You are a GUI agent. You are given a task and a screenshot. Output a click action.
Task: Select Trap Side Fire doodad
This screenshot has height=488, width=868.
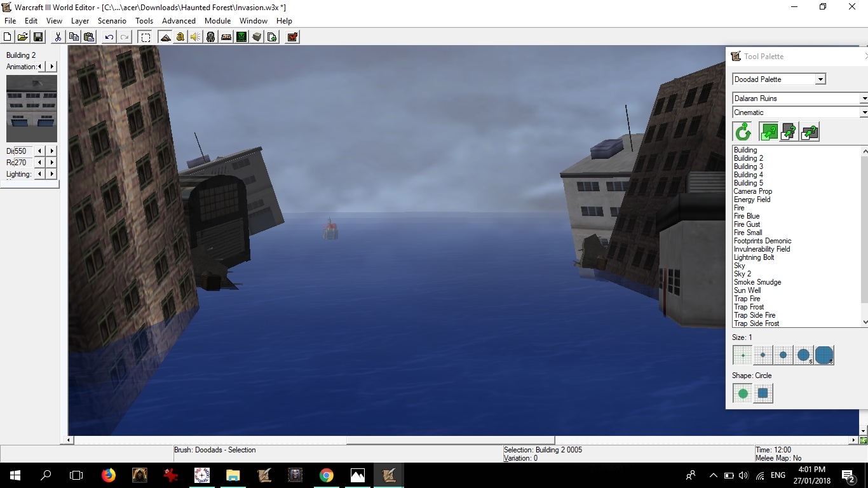(x=754, y=315)
